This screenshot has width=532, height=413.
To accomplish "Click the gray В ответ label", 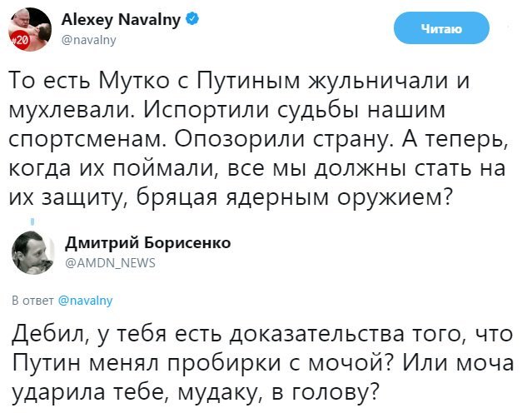I will click(32, 300).
